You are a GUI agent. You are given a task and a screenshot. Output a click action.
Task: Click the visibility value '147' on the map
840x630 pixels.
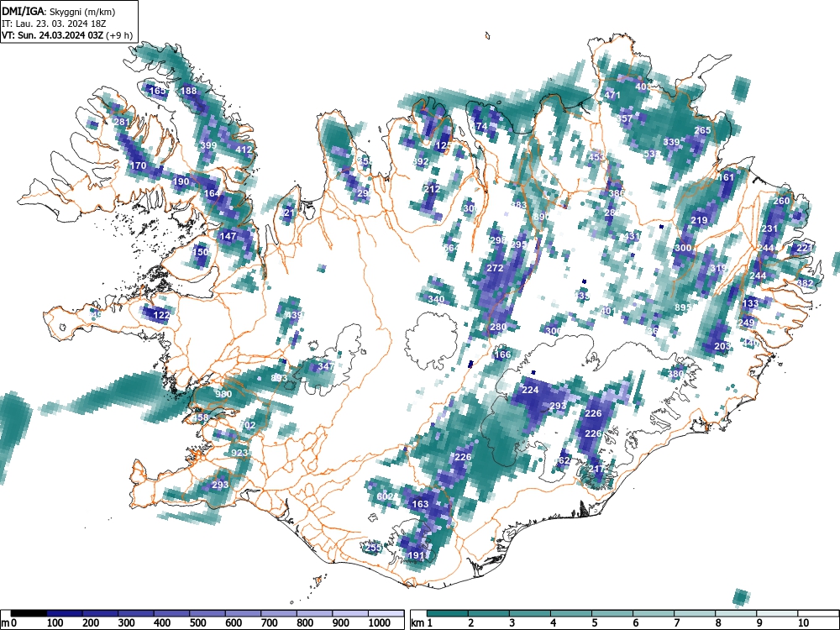tap(228, 236)
